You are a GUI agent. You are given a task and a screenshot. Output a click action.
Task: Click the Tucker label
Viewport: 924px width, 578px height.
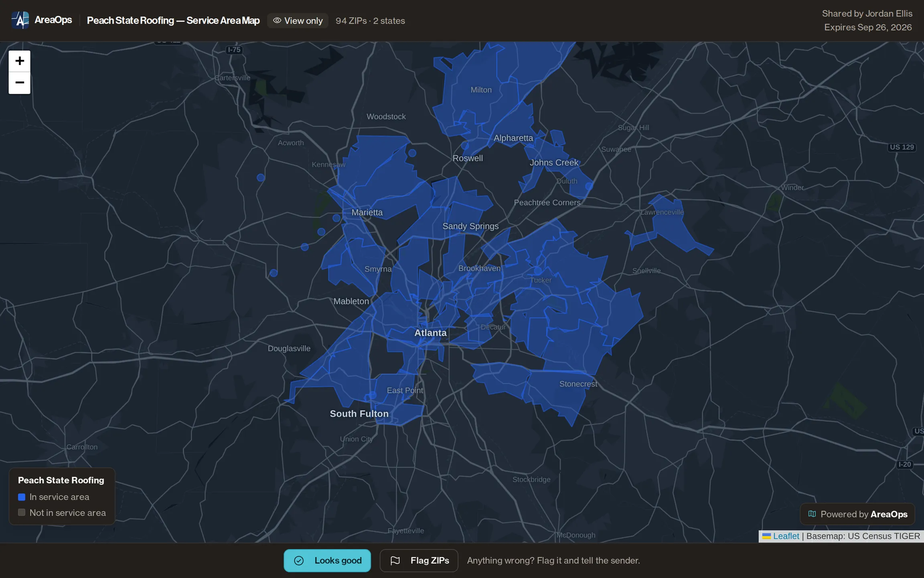(x=541, y=280)
